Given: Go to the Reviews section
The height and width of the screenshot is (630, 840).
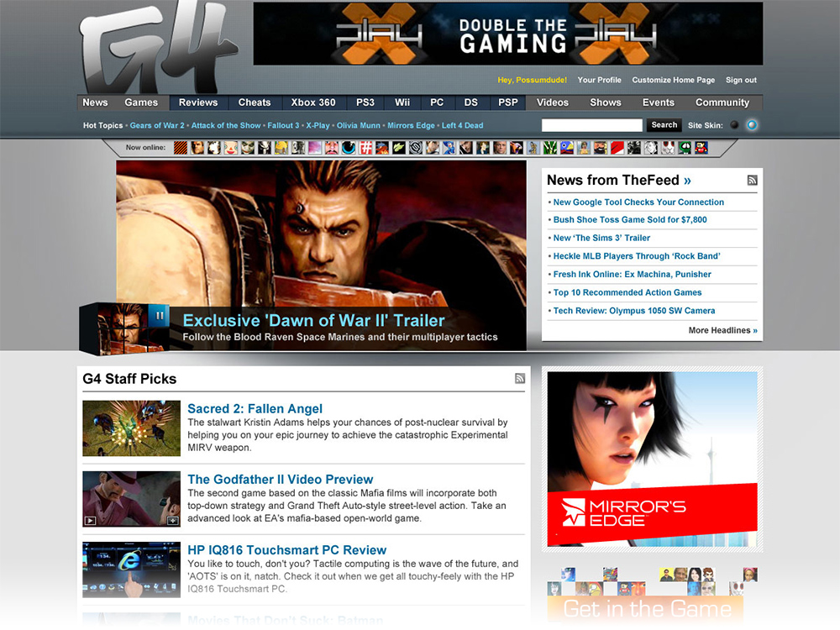Looking at the screenshot, I should (198, 102).
